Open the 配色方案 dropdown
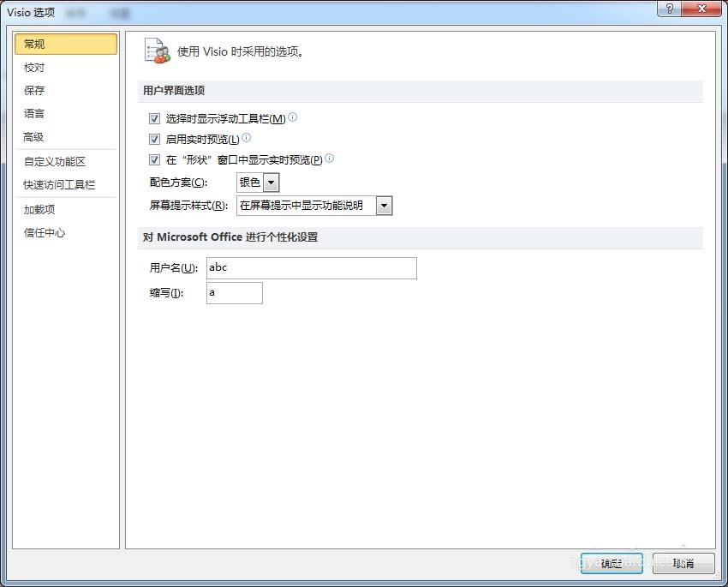 tap(271, 183)
